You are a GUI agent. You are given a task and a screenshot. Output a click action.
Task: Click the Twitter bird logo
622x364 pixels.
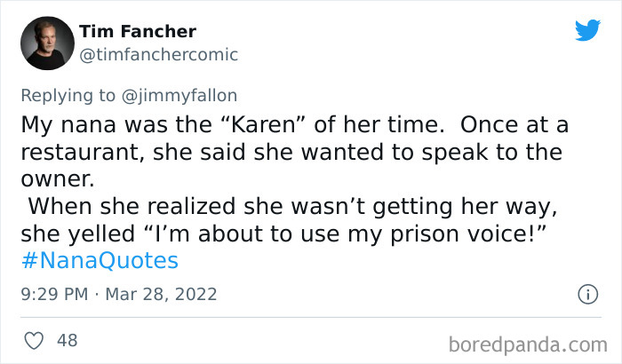coord(587,31)
